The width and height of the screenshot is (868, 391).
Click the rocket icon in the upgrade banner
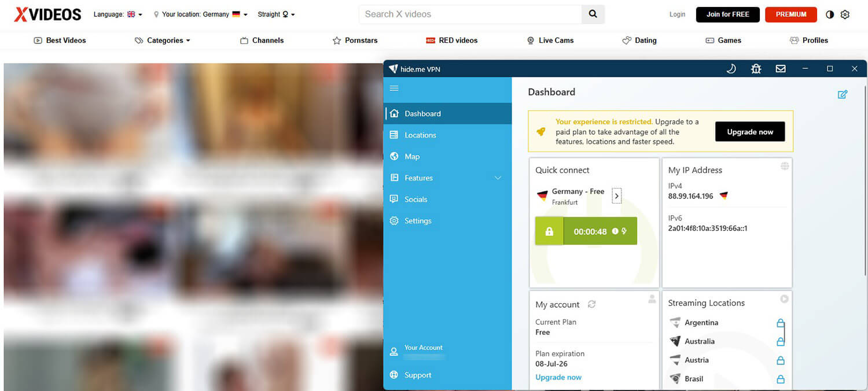541,132
